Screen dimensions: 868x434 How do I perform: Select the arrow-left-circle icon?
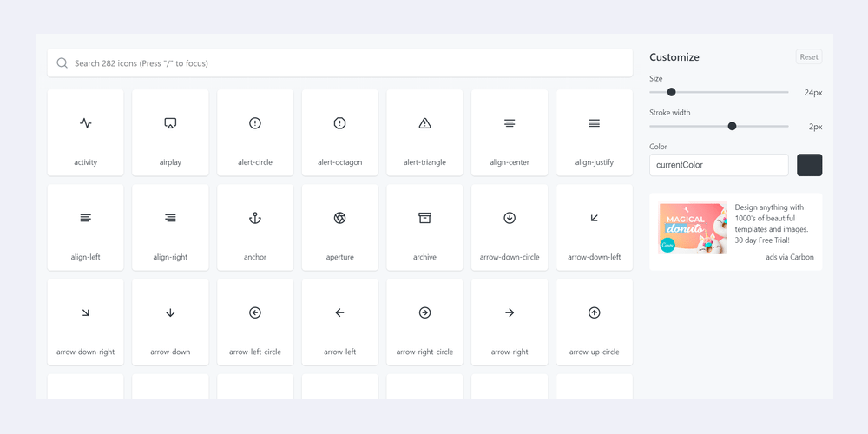coord(255,321)
